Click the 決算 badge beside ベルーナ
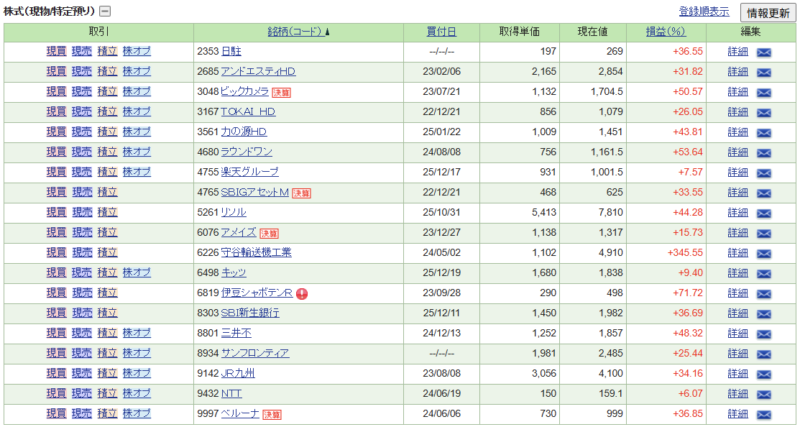The height and width of the screenshot is (427, 800). pyautogui.click(x=272, y=413)
